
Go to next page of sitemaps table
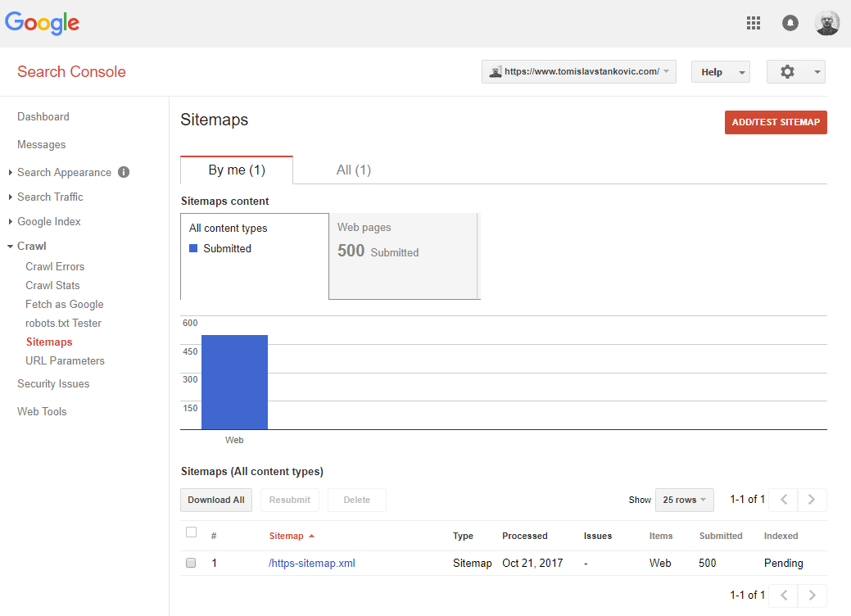click(812, 500)
